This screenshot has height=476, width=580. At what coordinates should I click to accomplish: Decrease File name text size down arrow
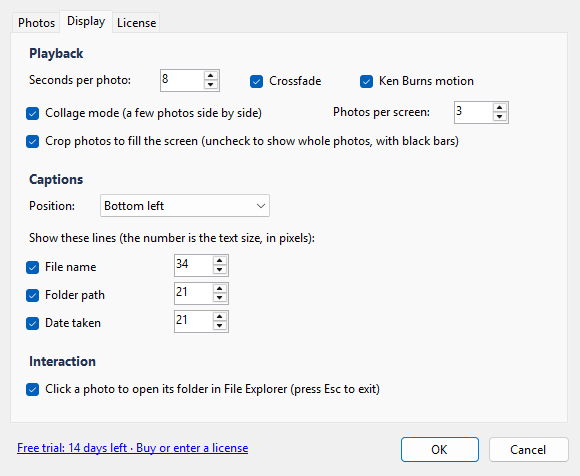click(x=220, y=270)
